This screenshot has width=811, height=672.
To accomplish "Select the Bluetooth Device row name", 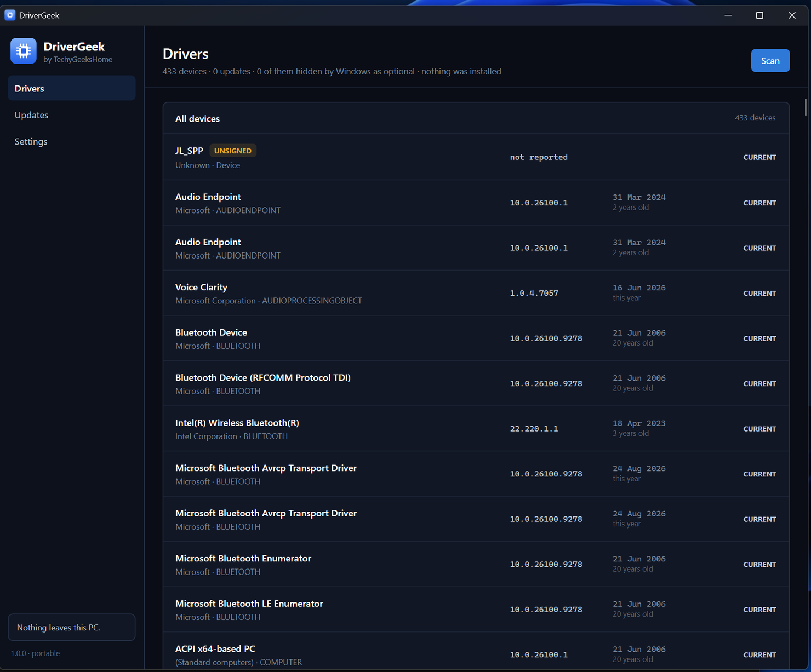I will (211, 332).
